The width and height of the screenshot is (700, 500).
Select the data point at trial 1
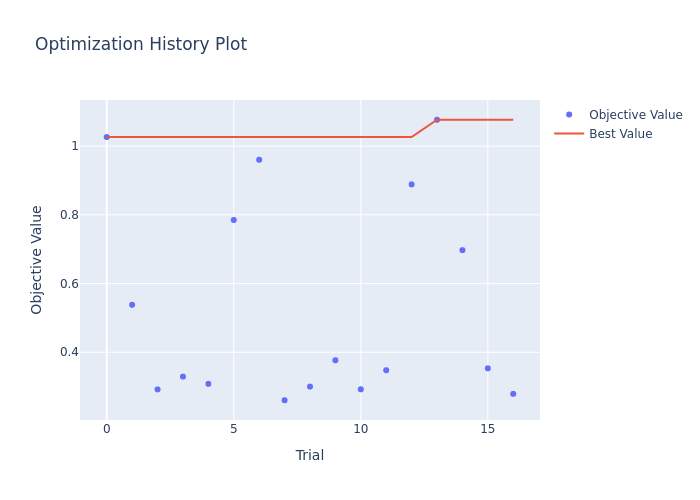[132, 305]
